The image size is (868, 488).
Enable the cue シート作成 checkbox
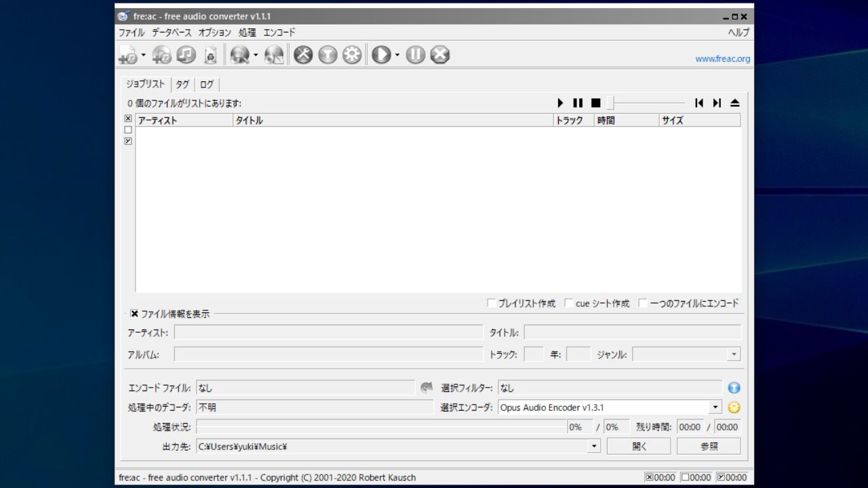(569, 303)
